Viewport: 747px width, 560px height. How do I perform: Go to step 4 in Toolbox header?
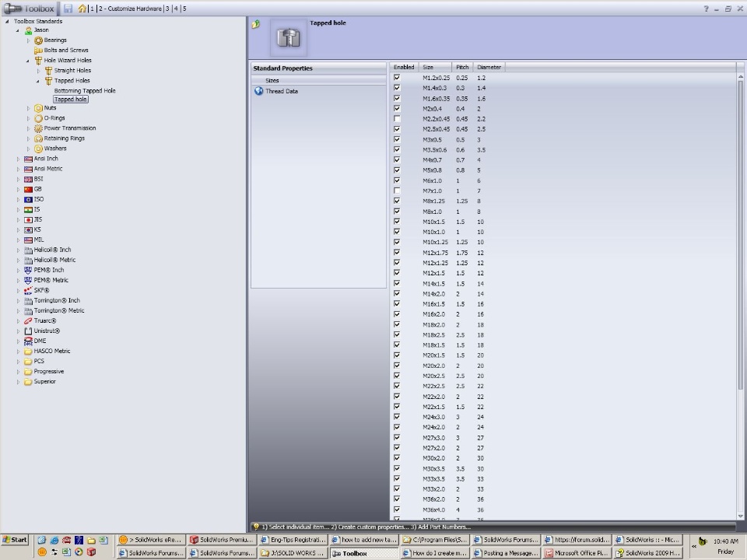click(x=177, y=9)
